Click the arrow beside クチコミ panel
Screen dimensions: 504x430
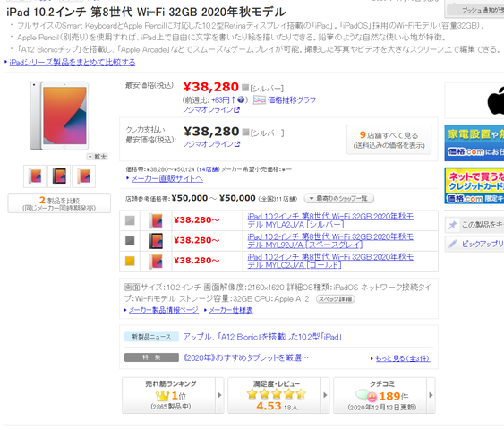[x=431, y=395]
